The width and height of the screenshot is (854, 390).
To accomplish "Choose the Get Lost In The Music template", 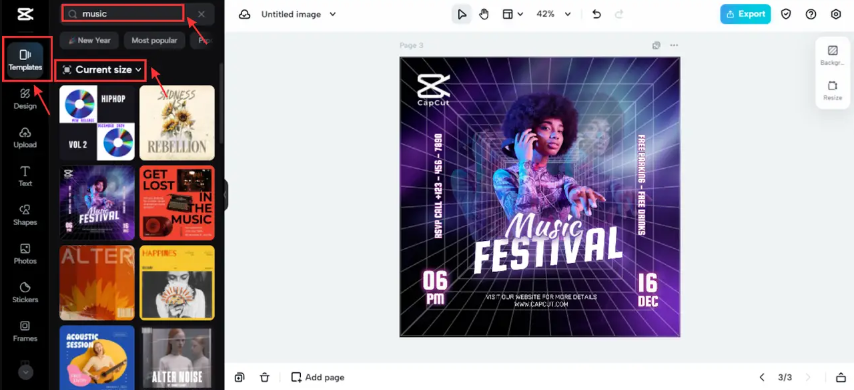I will click(177, 203).
